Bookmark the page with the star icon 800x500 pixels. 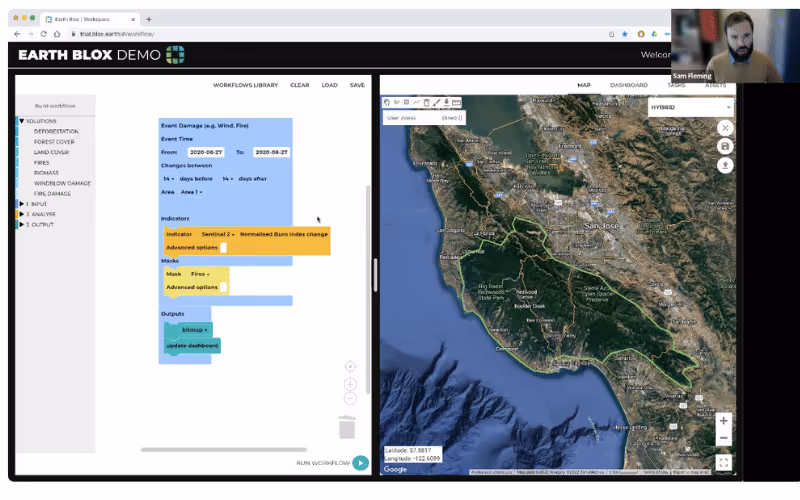click(x=624, y=34)
